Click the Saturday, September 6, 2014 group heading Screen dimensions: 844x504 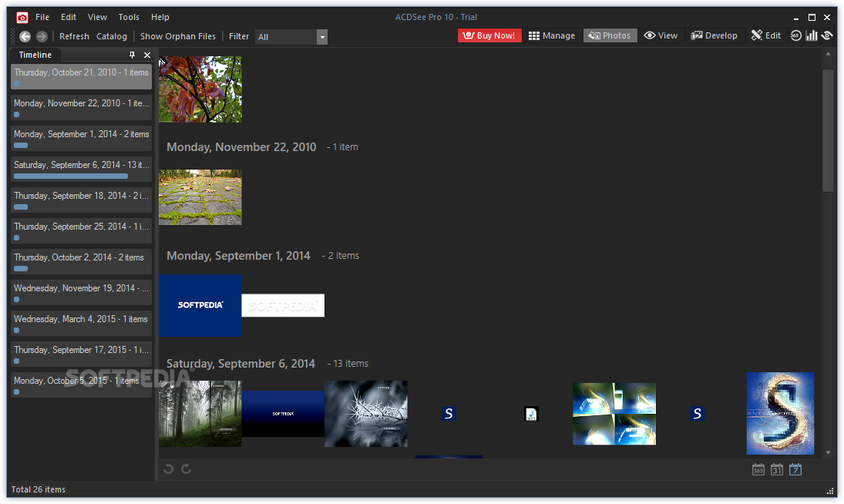point(240,364)
